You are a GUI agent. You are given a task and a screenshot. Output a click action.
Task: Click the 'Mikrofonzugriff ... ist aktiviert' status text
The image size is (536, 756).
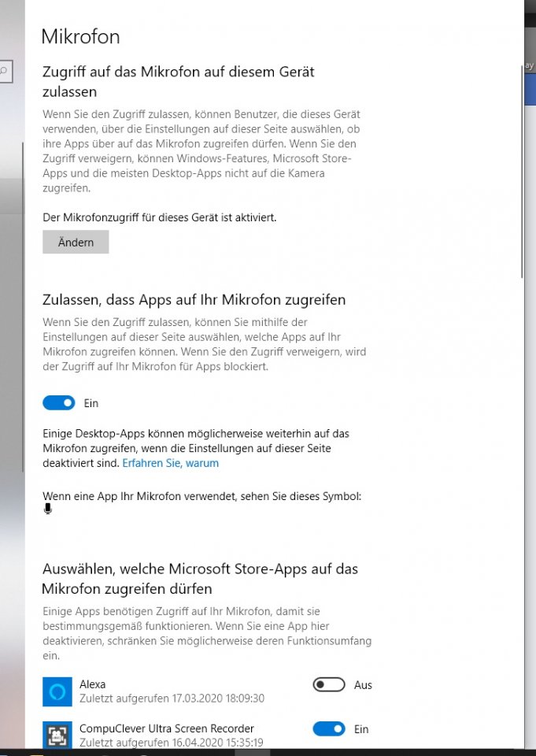pyautogui.click(x=160, y=217)
